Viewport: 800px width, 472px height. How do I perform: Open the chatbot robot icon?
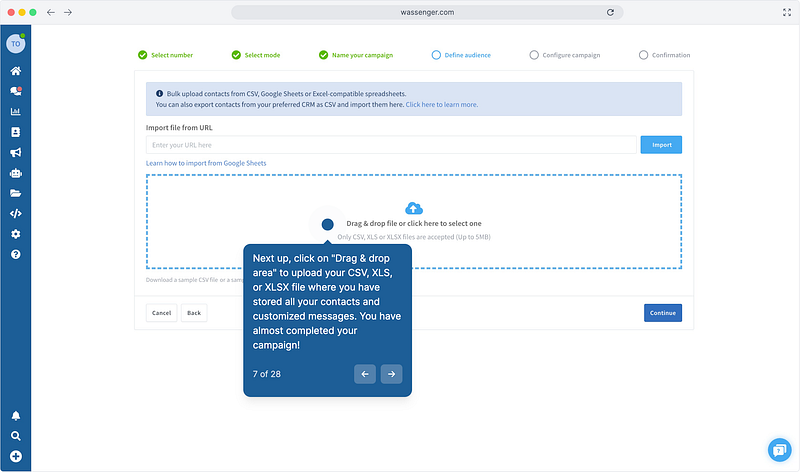point(15,173)
